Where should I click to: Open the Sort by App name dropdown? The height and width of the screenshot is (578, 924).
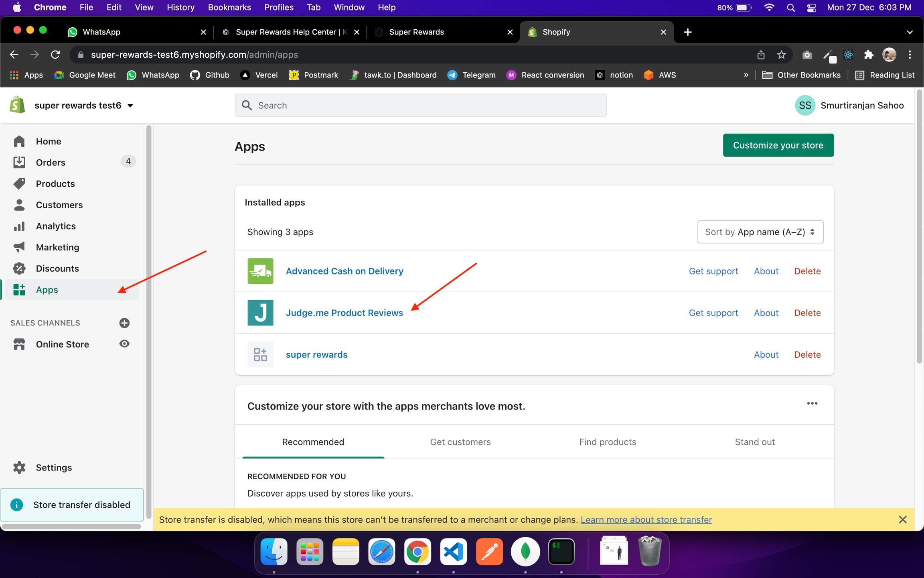click(x=760, y=232)
